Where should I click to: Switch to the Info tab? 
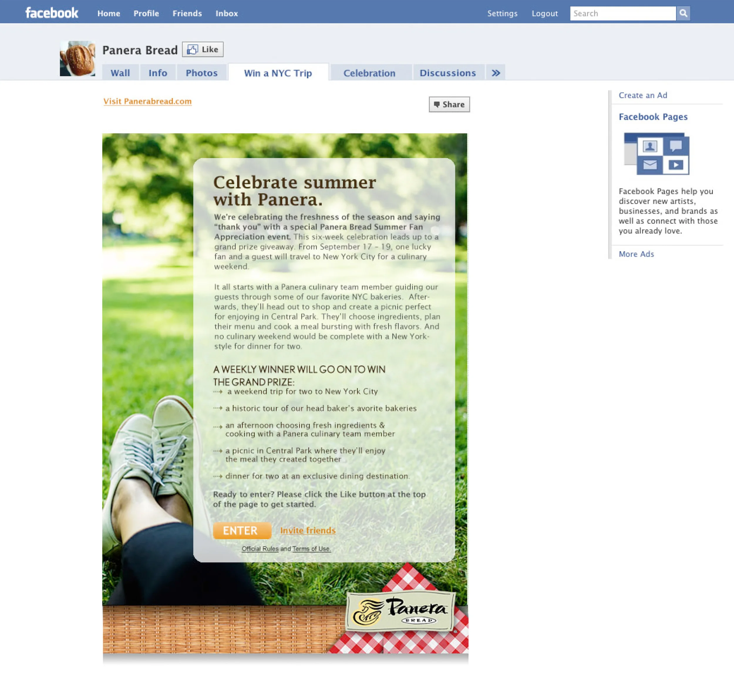click(158, 73)
